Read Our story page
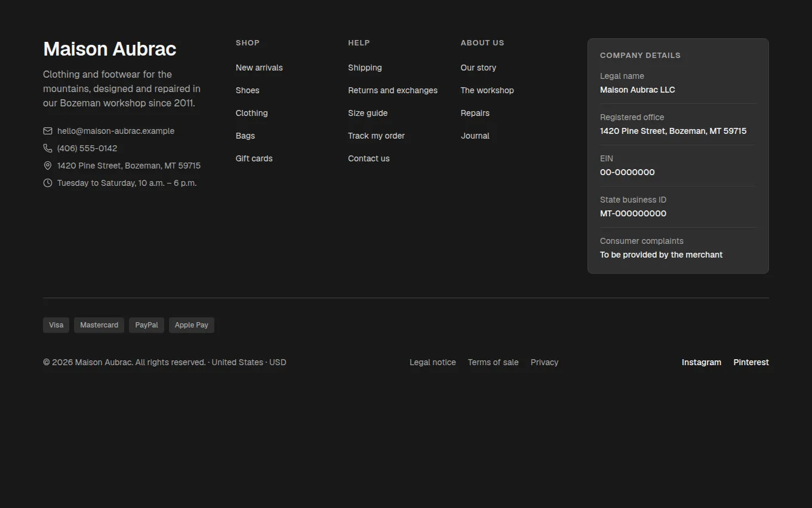The height and width of the screenshot is (508, 812). coord(478,68)
